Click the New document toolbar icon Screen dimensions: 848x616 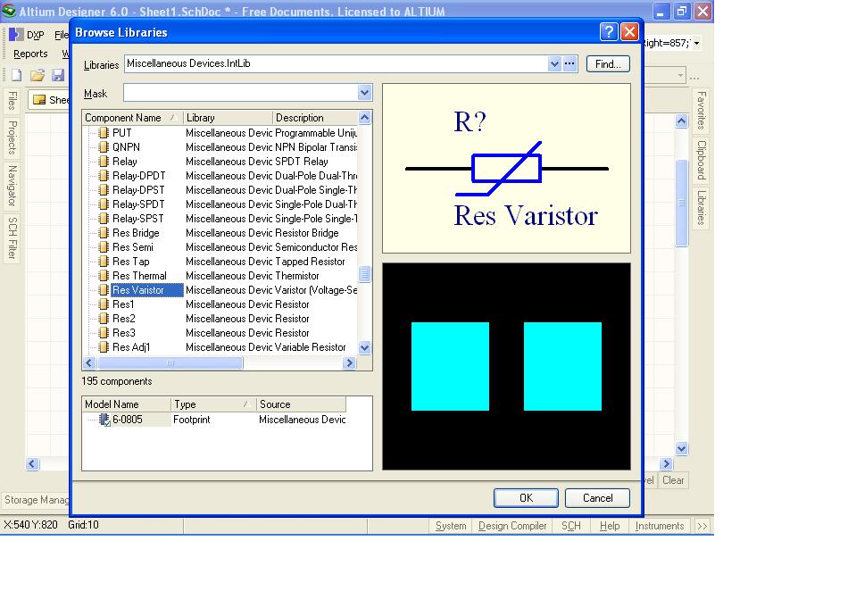(16, 75)
